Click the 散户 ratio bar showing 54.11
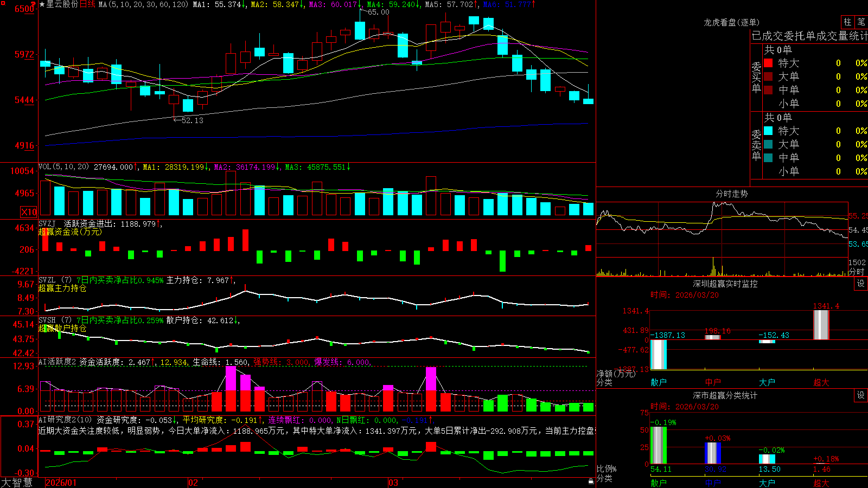 (659, 445)
